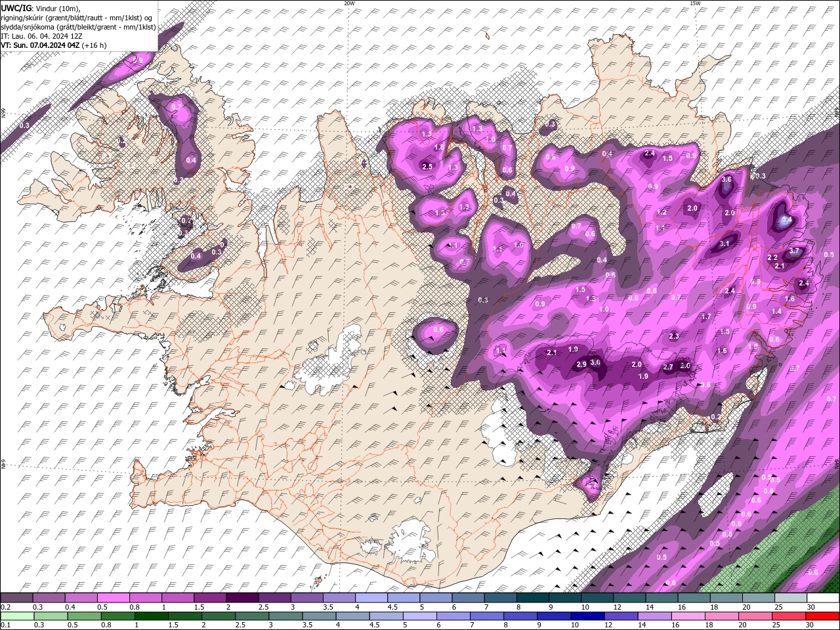Image resolution: width=840 pixels, height=630 pixels.
Task: Select the light pink 16 swatch in lower legend row
Action: point(688,616)
